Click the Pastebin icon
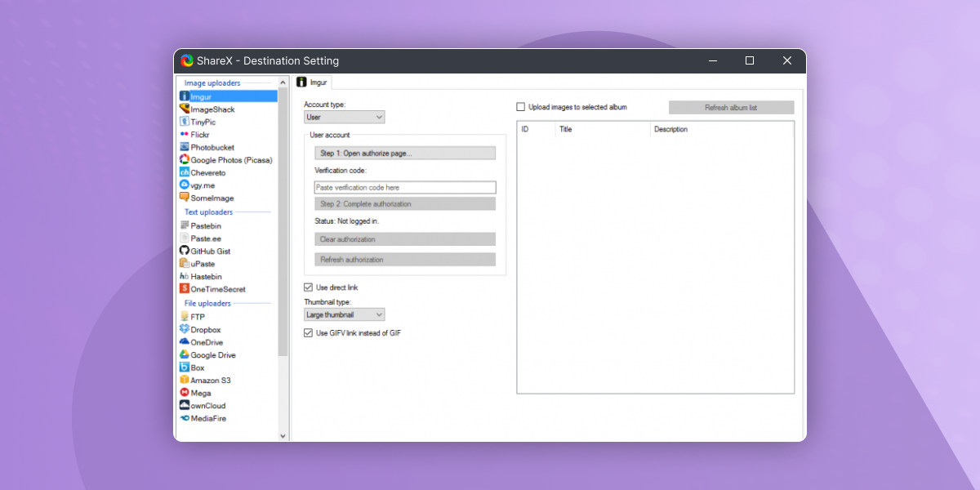This screenshot has height=490, width=980. 185,225
